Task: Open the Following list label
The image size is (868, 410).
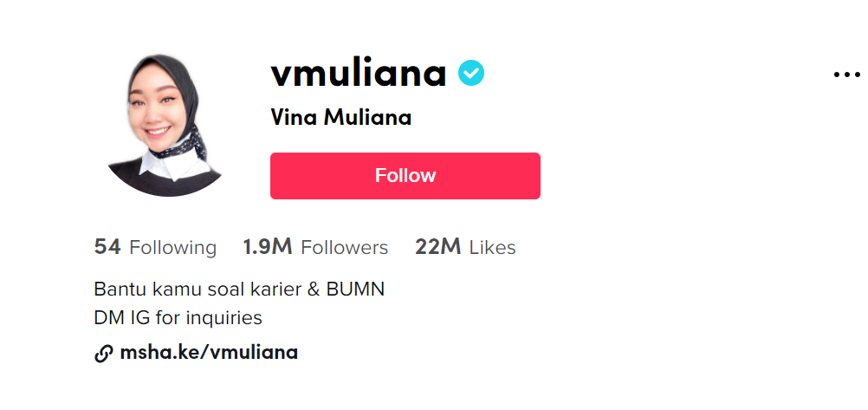Action: point(172,248)
